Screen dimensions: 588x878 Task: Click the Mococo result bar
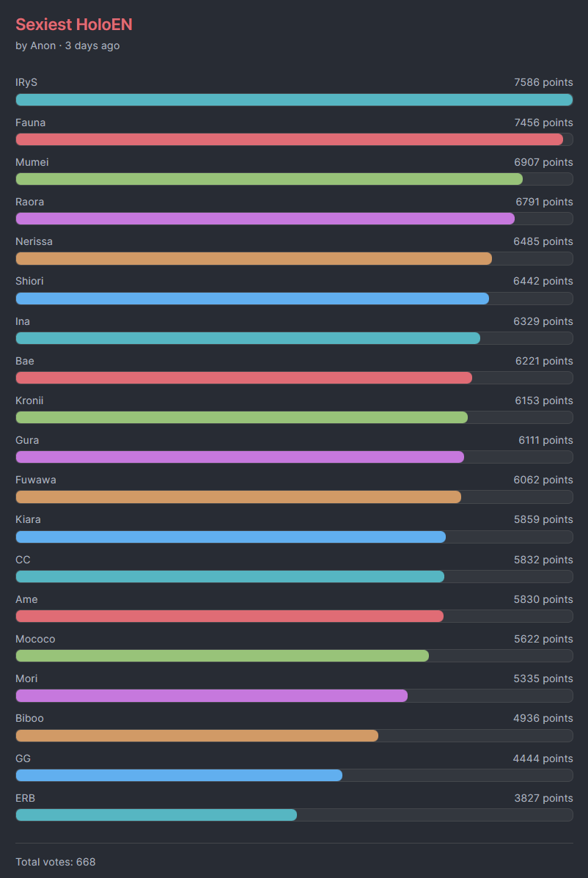pyautogui.click(x=294, y=656)
